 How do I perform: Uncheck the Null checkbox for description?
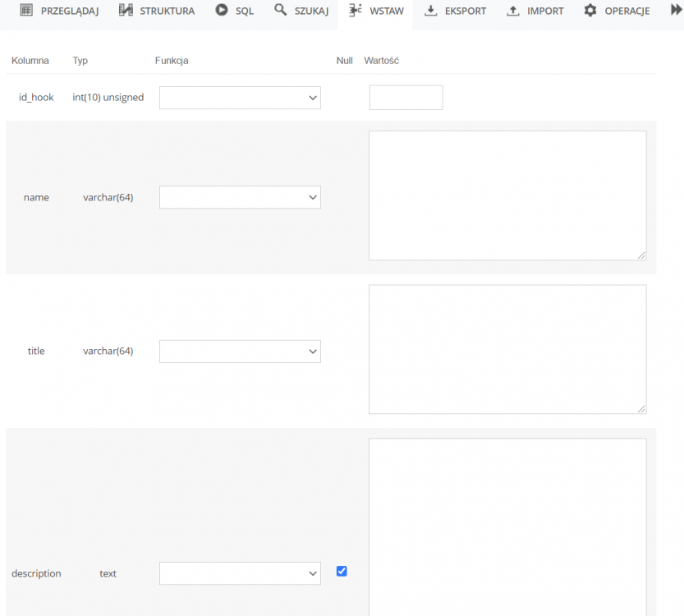pos(341,570)
